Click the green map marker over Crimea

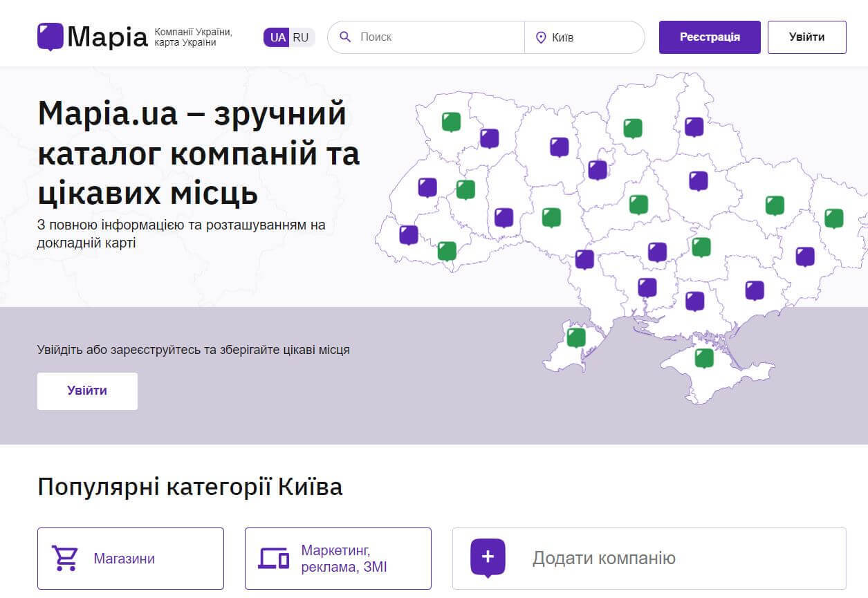point(704,357)
